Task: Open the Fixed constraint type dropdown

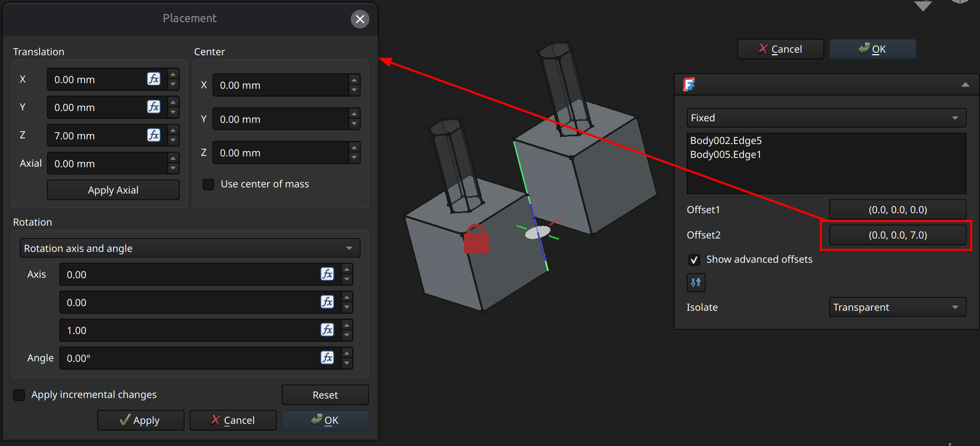Action: (x=826, y=118)
